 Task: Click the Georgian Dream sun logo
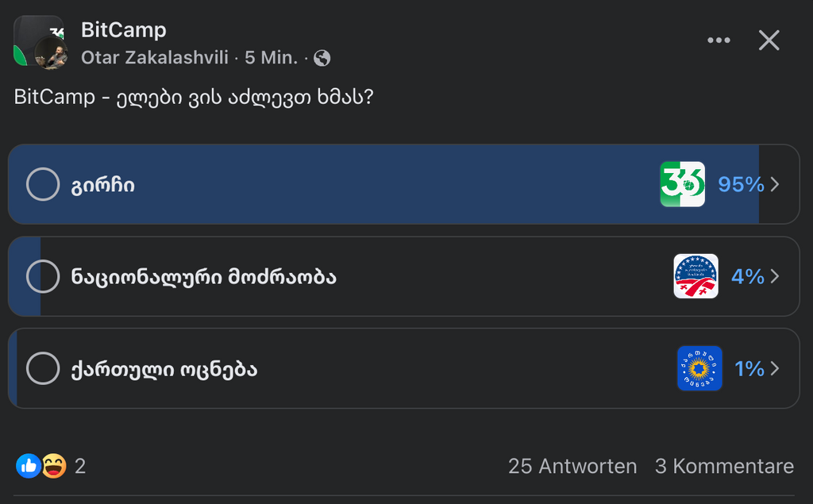[x=699, y=368]
